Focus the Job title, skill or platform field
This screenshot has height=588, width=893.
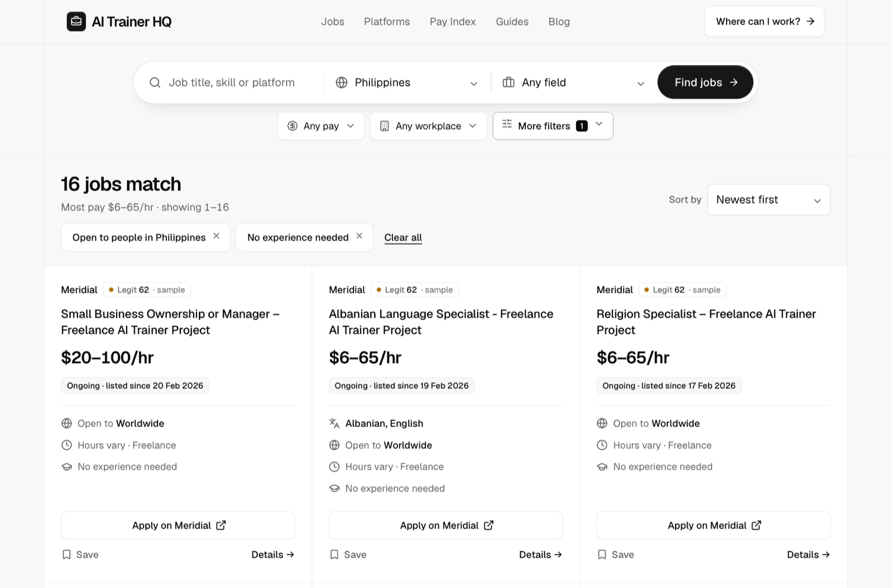(232, 83)
